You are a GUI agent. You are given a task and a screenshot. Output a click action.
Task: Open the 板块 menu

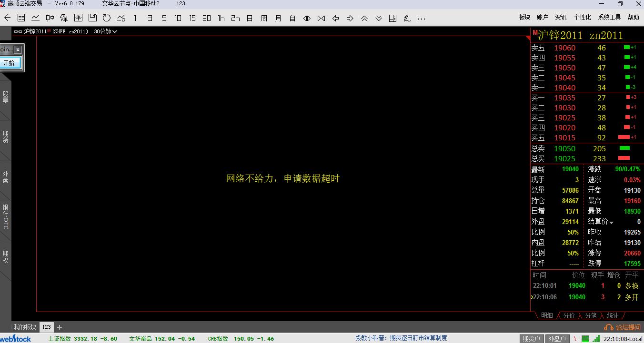click(x=524, y=17)
